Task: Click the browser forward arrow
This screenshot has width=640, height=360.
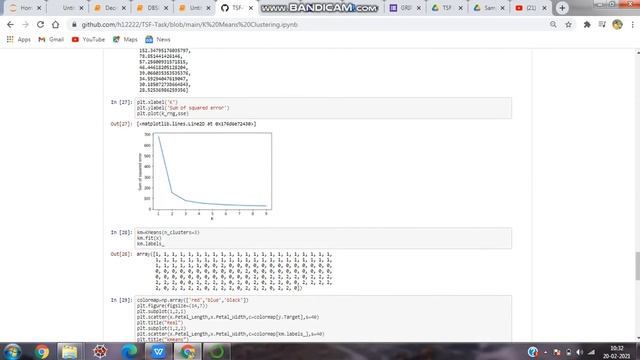Action: tap(25, 24)
